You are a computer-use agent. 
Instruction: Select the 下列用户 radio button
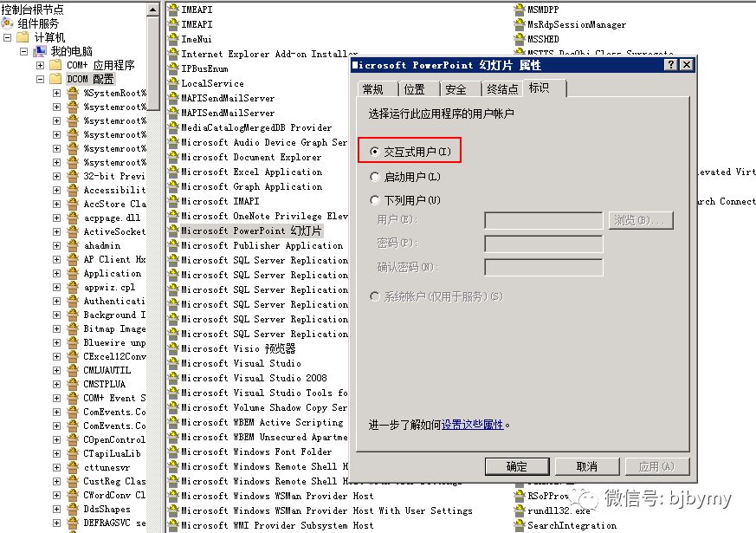coord(374,200)
